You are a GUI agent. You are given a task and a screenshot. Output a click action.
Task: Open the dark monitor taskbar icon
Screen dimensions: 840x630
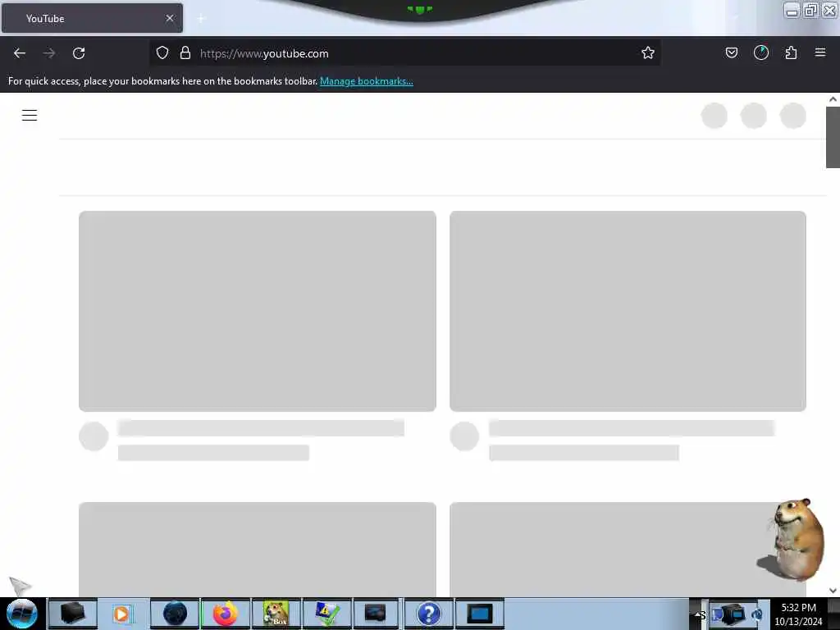[x=376, y=614]
